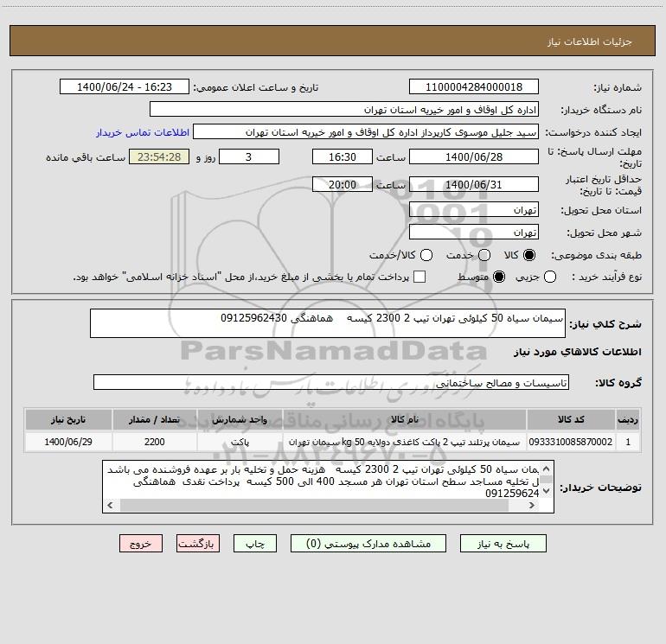Viewport: 666px width, 644px height.
Task: Click the left arrow of horizontal notes scrollbar
Action: coord(110,505)
